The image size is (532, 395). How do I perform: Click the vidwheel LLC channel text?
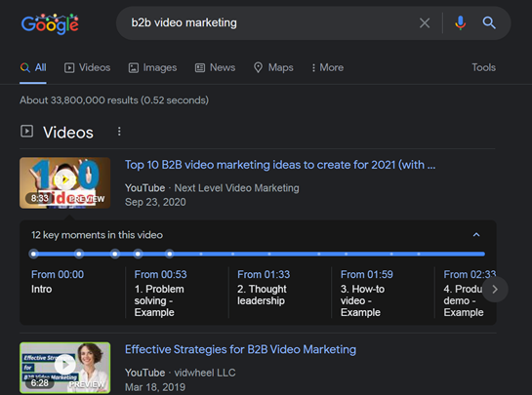point(205,373)
